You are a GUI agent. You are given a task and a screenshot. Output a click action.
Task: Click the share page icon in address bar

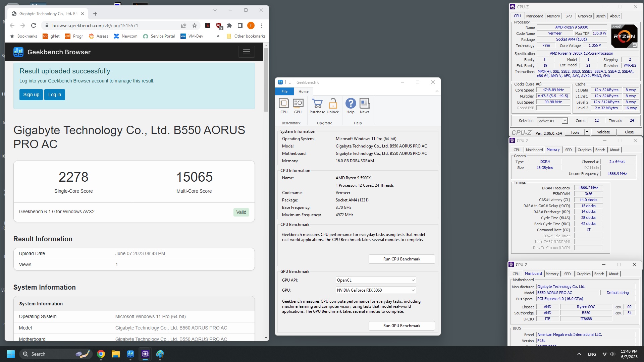click(184, 25)
